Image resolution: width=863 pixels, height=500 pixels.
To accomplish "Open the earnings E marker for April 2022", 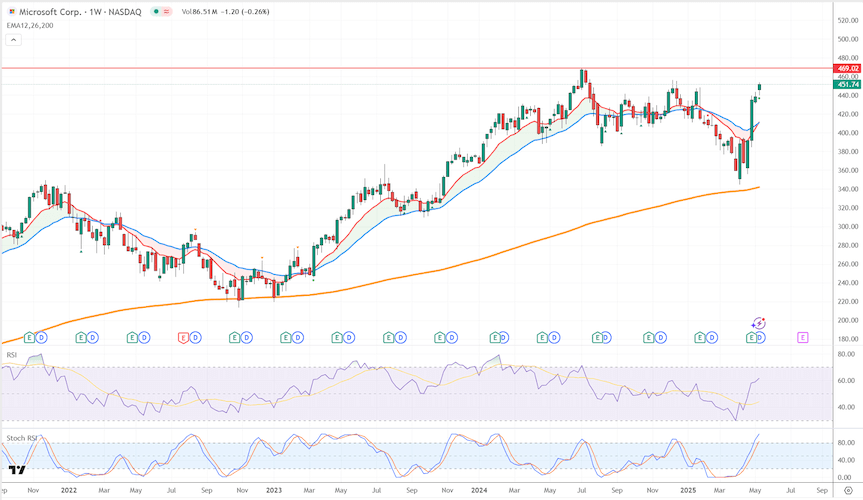I will (132, 338).
